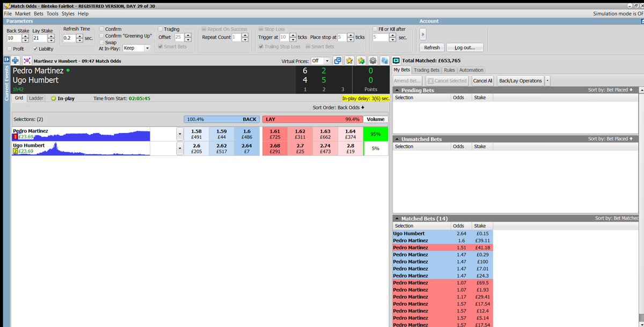Click the Refresh Time value field

pyautogui.click(x=69, y=38)
